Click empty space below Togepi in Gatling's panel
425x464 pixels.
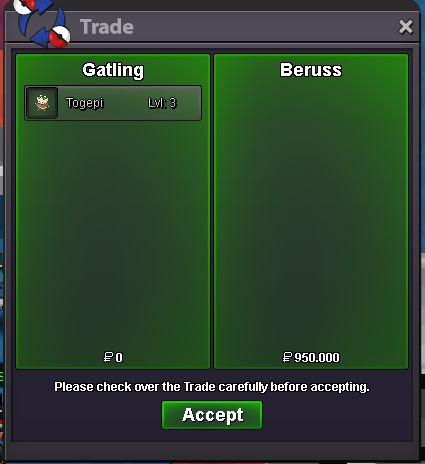click(x=113, y=233)
